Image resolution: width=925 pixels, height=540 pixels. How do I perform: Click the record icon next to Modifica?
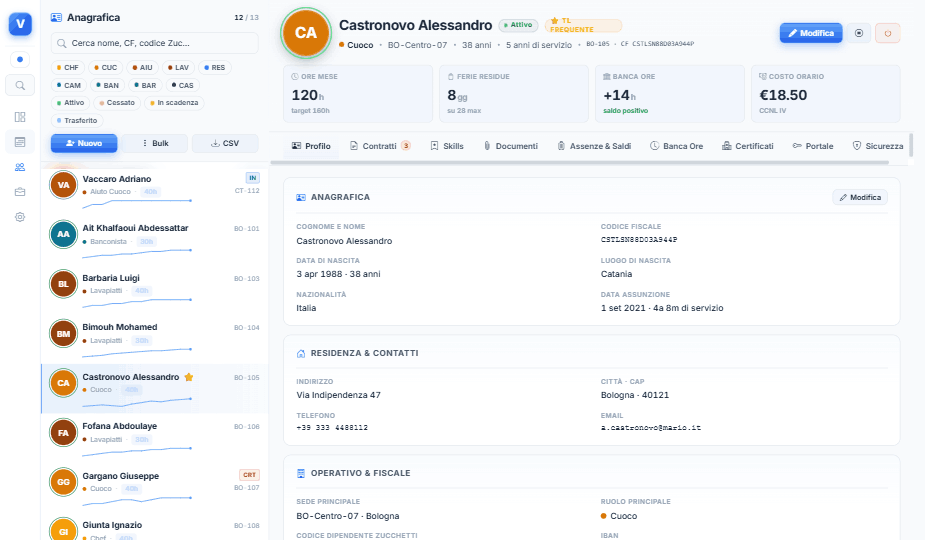[x=859, y=33]
